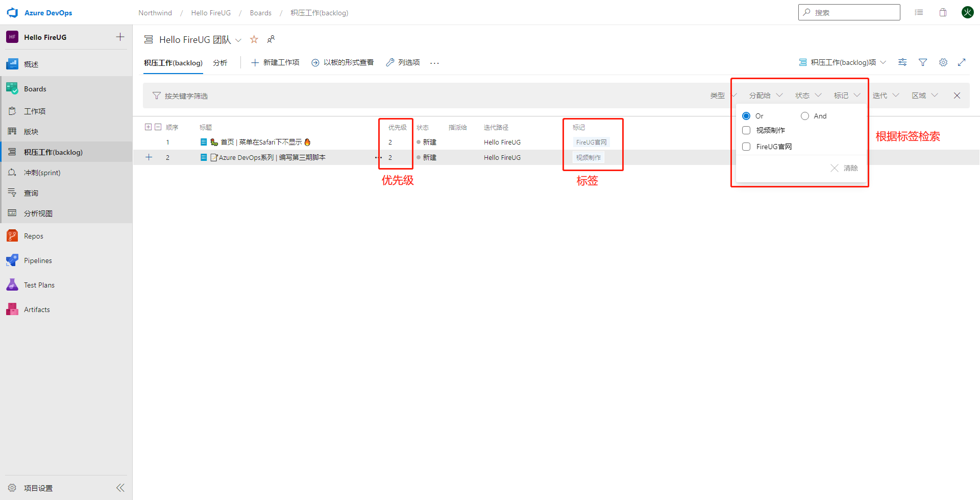The width and height of the screenshot is (980, 500).
Task: Open the marketplace shopping bag icon
Action: (x=943, y=12)
